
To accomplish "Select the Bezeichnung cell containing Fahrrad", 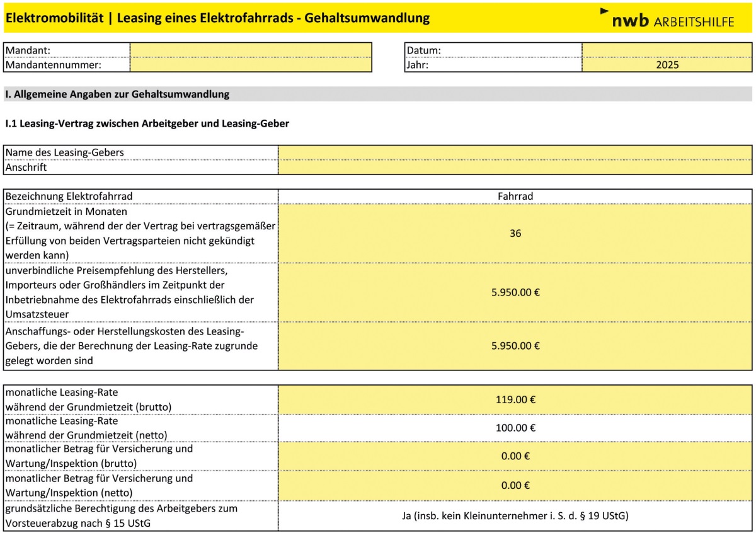I will coord(515,197).
